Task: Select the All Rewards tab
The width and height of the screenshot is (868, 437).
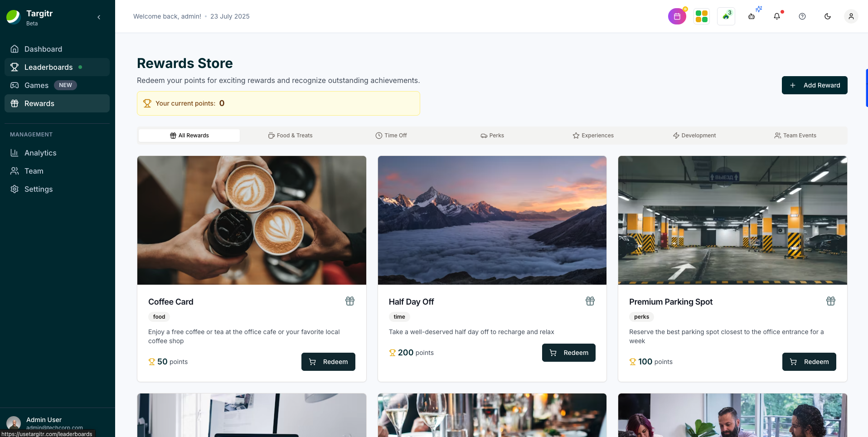Action: point(189,136)
